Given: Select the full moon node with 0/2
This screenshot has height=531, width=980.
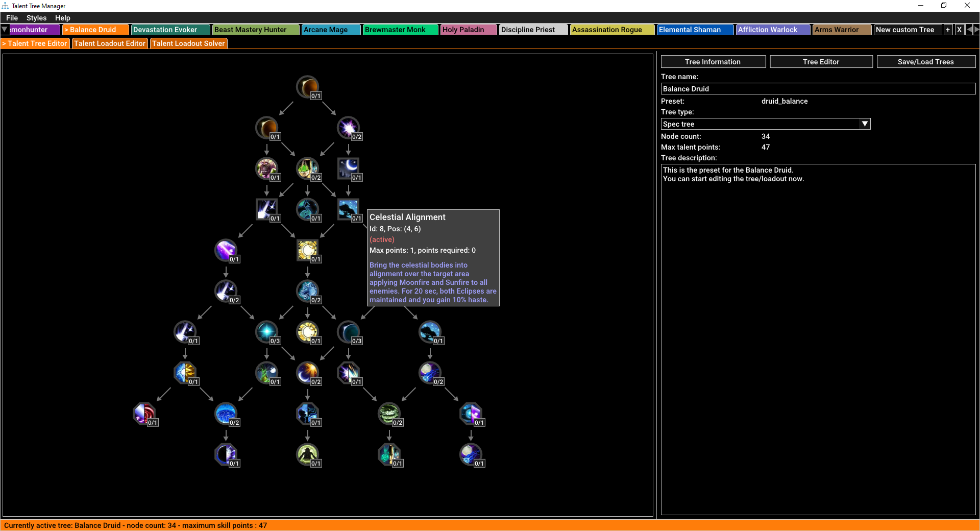Looking at the screenshot, I should pyautogui.click(x=430, y=373).
